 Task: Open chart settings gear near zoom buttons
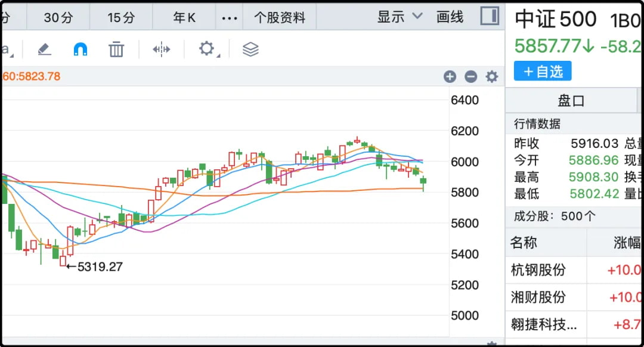coord(492,76)
